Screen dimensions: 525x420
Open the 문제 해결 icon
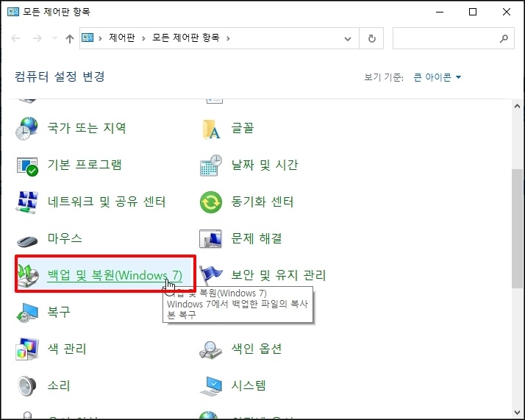tap(210, 239)
